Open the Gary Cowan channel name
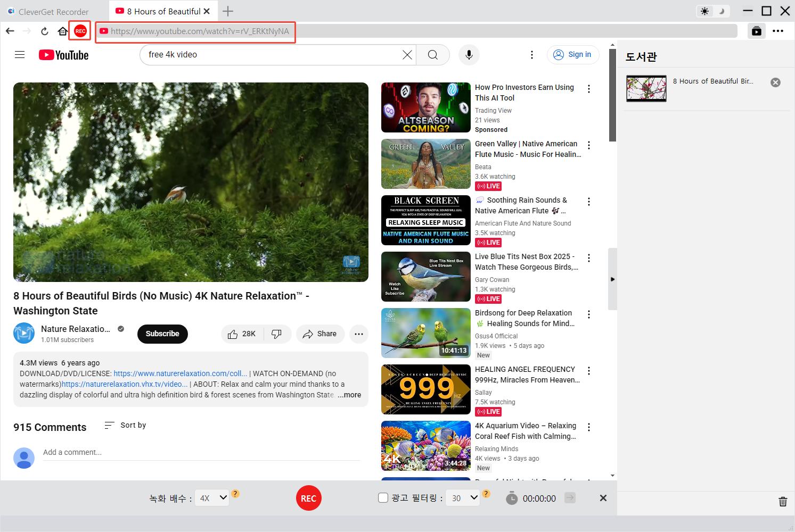This screenshot has height=532, width=795. tap(492, 280)
